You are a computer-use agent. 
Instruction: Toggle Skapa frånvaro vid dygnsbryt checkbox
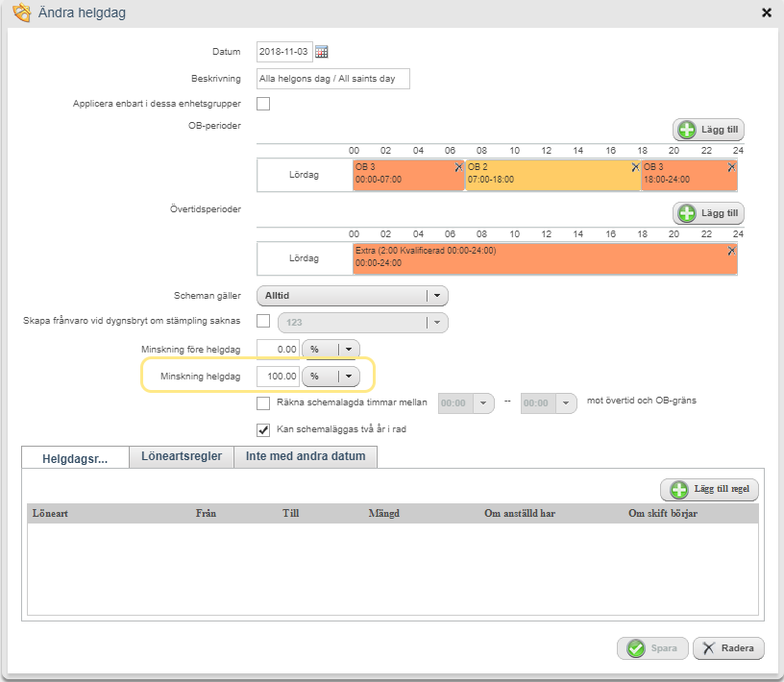(x=263, y=321)
